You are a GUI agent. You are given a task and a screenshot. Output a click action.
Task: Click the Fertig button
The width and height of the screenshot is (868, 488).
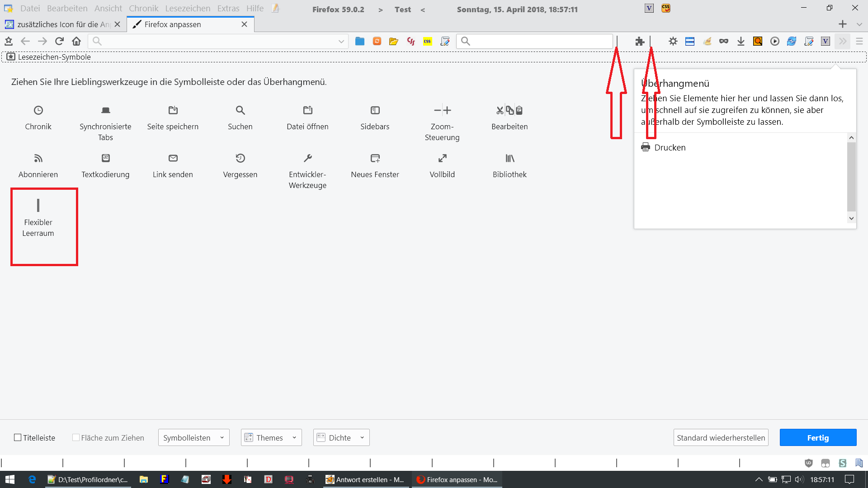tap(817, 437)
